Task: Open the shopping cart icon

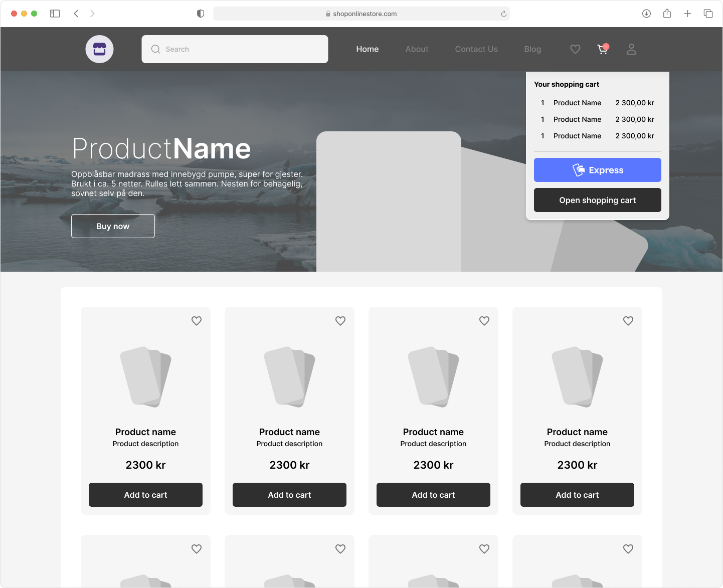Action: pos(603,49)
